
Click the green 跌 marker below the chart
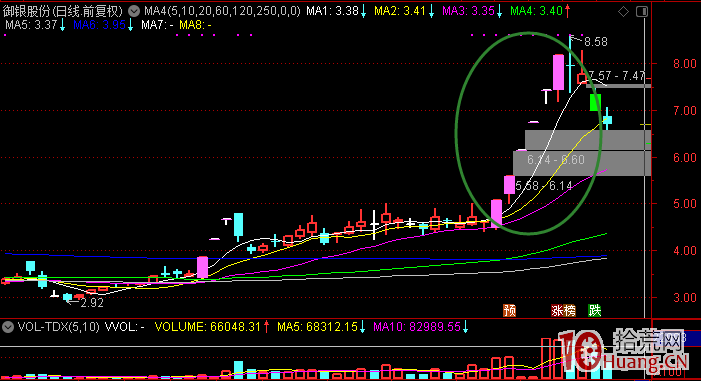[x=595, y=310]
